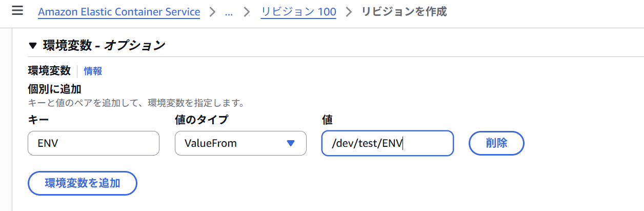
Task: Click chevron after Amazon Elastic Container Service
Action: click(212, 12)
